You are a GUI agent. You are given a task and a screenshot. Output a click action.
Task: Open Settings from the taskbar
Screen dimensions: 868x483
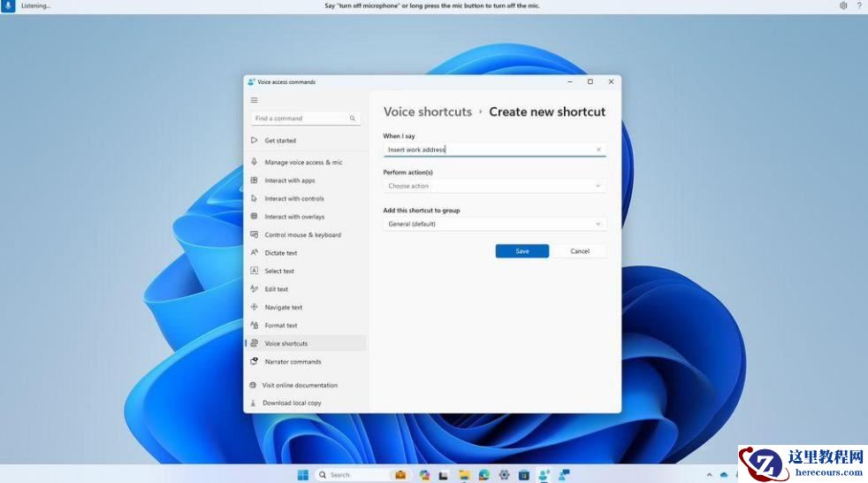(x=504, y=475)
